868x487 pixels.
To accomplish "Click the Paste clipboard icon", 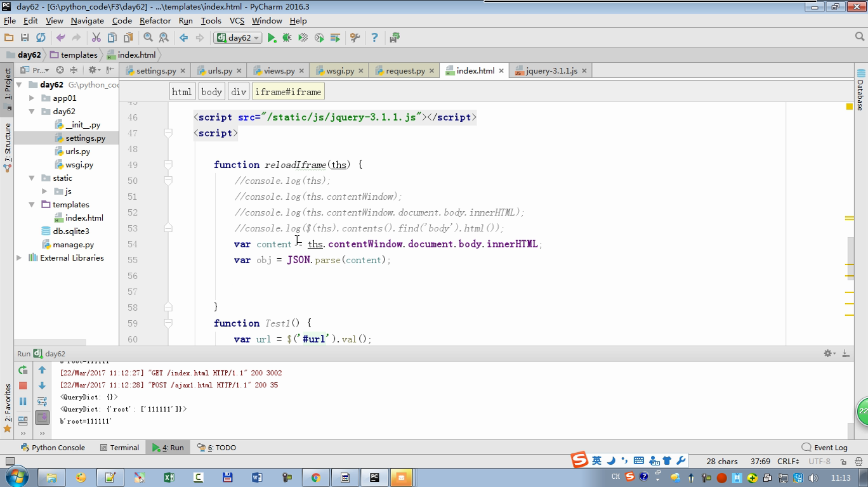I will 128,38.
